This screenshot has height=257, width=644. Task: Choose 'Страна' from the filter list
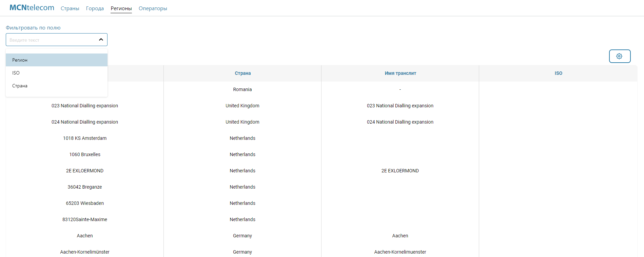[x=20, y=86]
